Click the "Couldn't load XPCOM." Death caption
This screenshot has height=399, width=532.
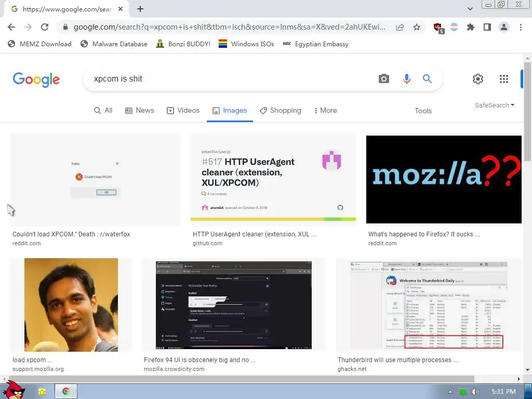71,234
